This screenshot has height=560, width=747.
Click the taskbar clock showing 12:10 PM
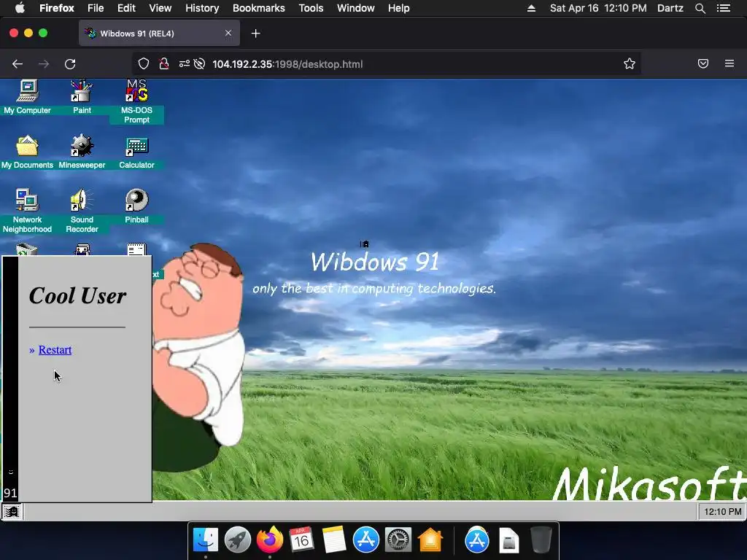tap(722, 511)
